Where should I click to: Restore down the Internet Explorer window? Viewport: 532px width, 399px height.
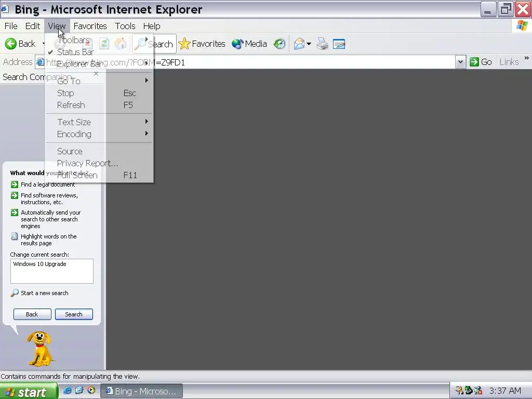pyautogui.click(x=506, y=9)
